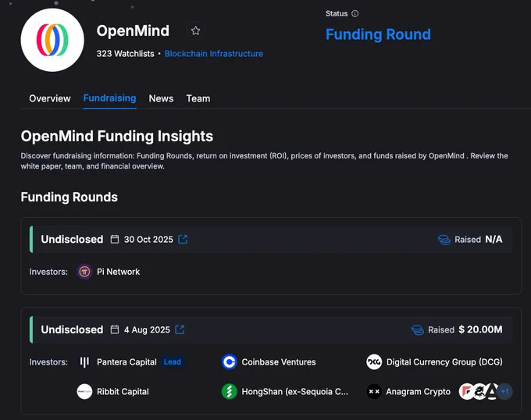Click the 323 Watchlists text
This screenshot has width=531, height=420.
125,53
